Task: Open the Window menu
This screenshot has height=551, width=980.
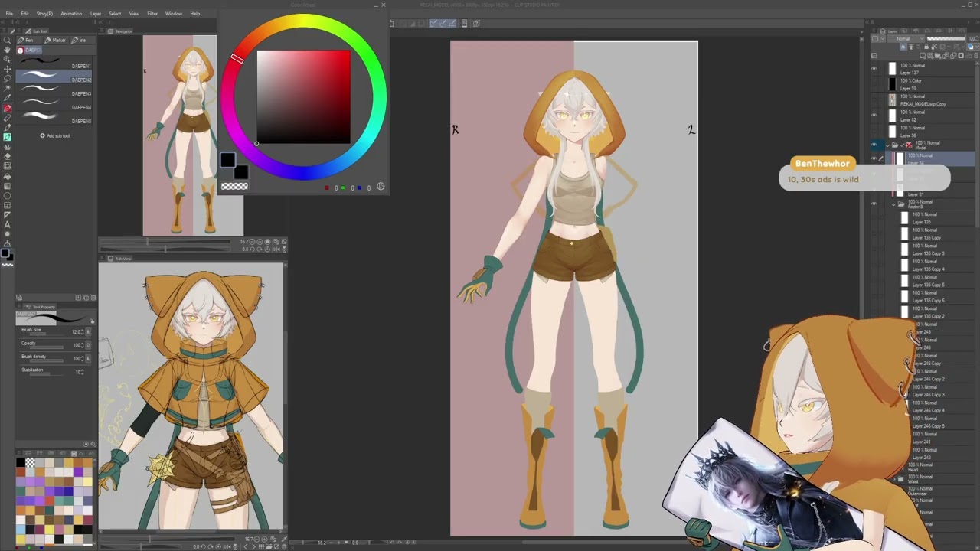Action: click(x=174, y=14)
